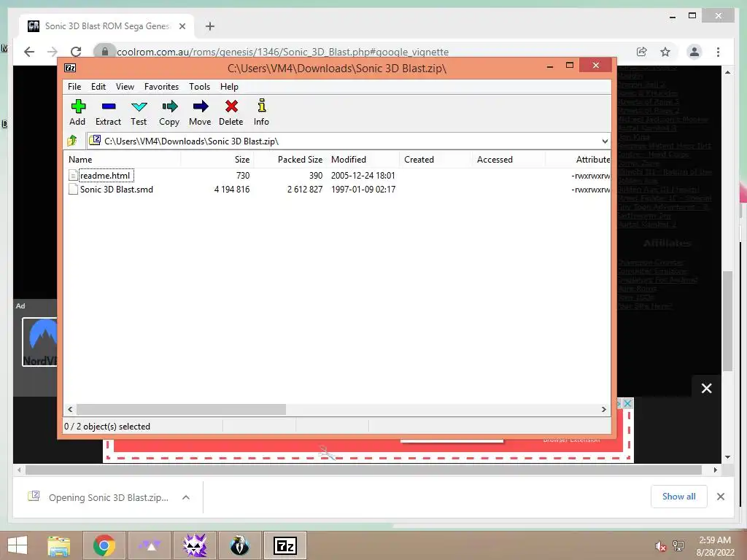Click the 7-Zip taskbar icon
The width and height of the screenshot is (747, 560).
tap(285, 545)
